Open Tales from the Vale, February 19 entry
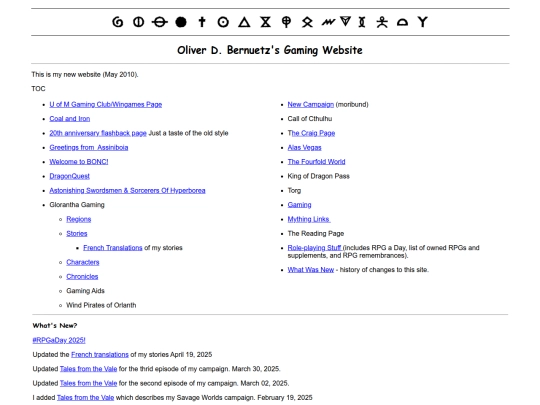This screenshot has height=405, width=540. coord(85,398)
